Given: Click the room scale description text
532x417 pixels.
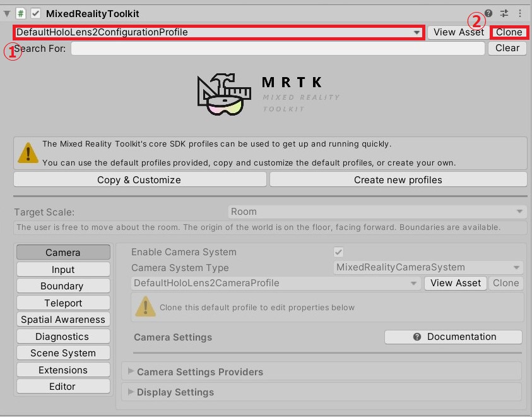Looking at the screenshot, I should (x=259, y=227).
